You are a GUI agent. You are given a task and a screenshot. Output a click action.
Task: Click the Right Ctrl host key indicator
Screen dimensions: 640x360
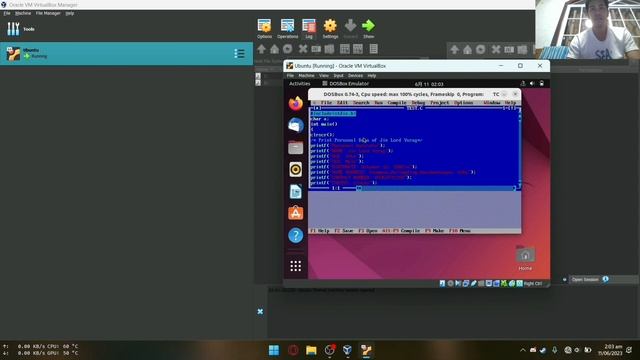click(x=533, y=283)
